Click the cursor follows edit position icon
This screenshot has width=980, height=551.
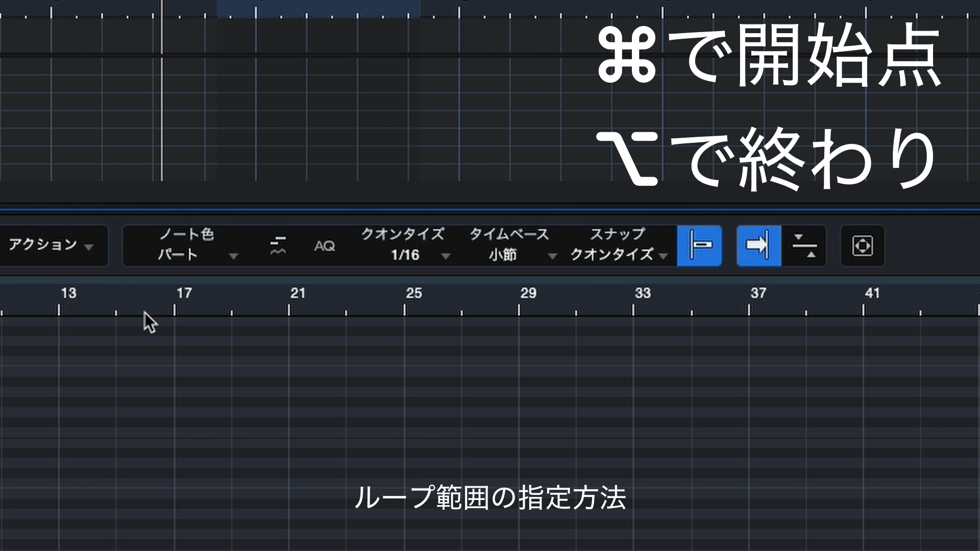click(804, 245)
